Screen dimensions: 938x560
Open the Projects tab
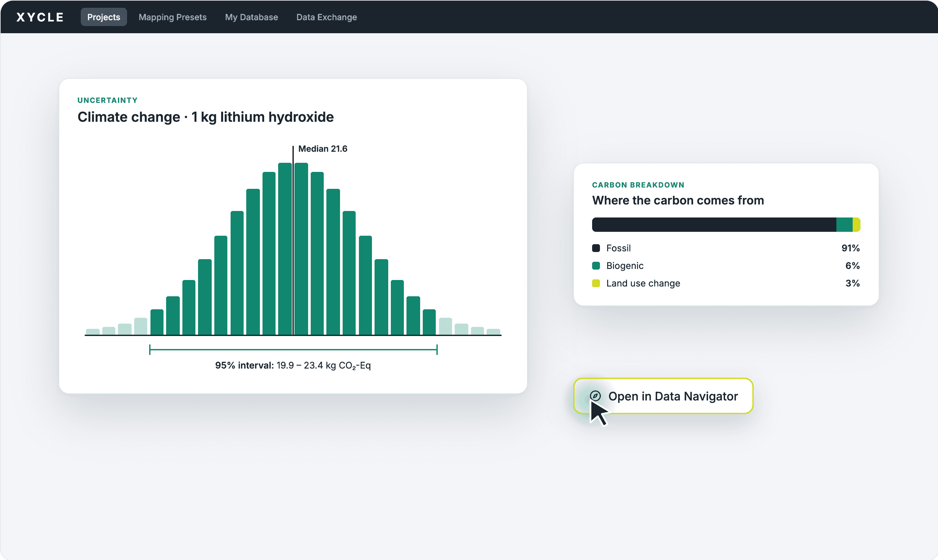click(x=104, y=17)
